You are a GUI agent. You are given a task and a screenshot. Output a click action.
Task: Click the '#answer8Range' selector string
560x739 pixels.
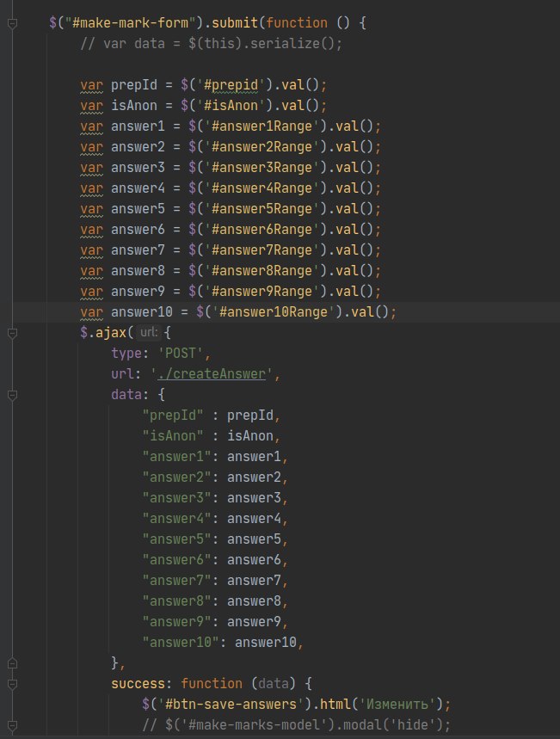262,270
